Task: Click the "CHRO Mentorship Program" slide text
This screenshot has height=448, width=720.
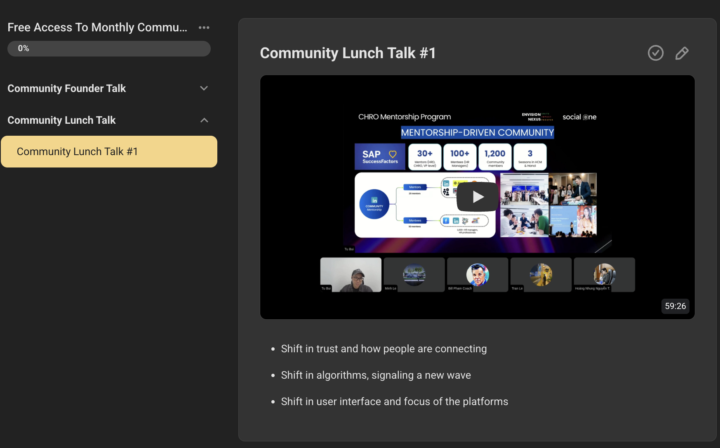Action: coord(405,117)
